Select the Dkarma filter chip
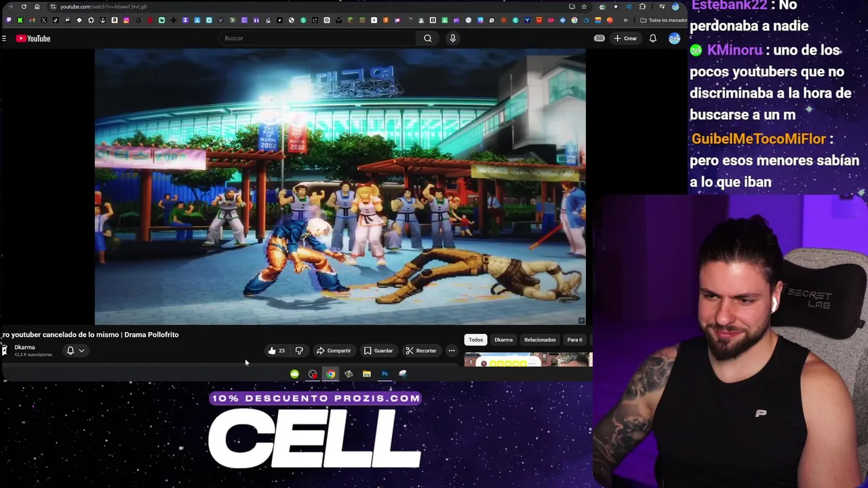This screenshot has height=488, width=868. 503,340
